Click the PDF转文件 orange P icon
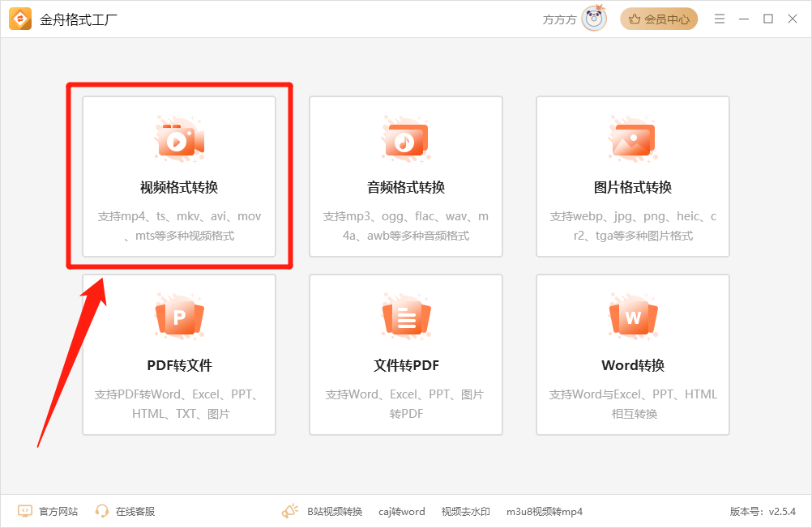Image resolution: width=812 pixels, height=528 pixels. [x=179, y=317]
